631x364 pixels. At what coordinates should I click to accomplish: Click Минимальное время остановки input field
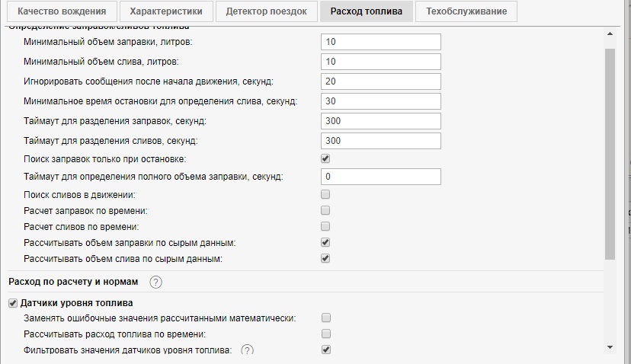(380, 101)
